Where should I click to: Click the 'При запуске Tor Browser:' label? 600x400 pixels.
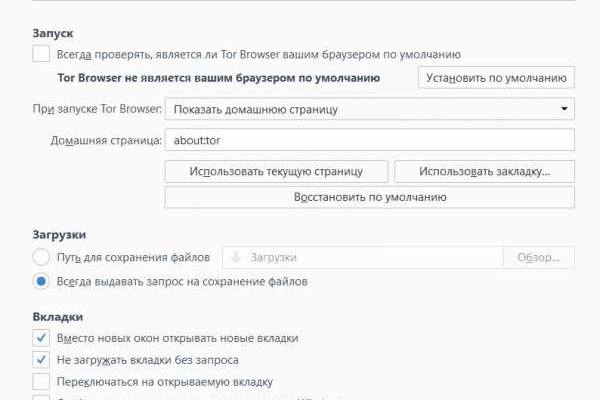(x=97, y=108)
